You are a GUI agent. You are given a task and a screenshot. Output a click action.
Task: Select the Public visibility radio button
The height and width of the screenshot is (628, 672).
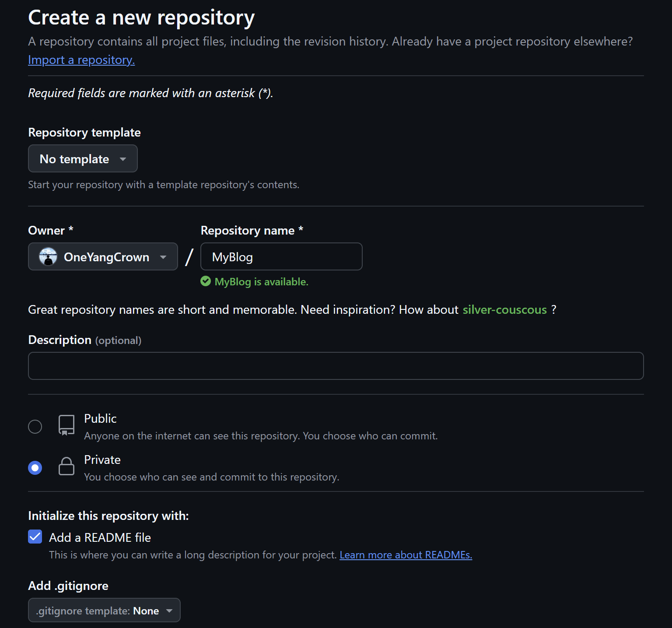[35, 426]
